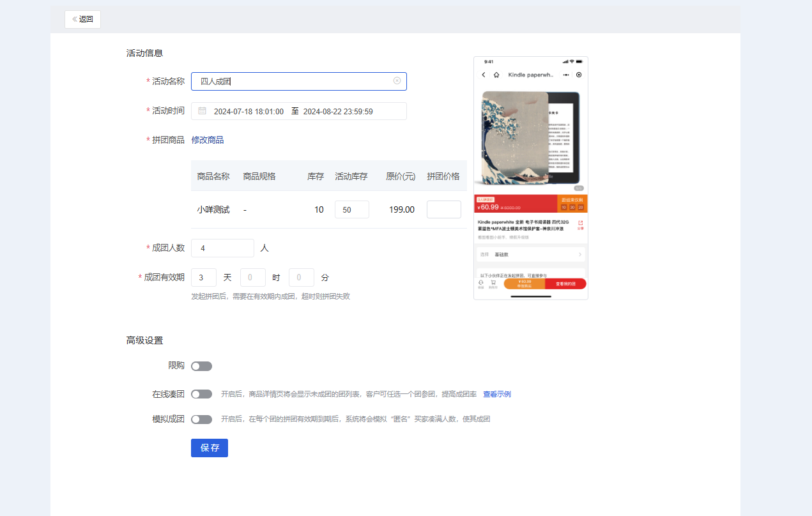The height and width of the screenshot is (516, 812).
Task: Click the 拼团价格 column header
Action: 443,176
